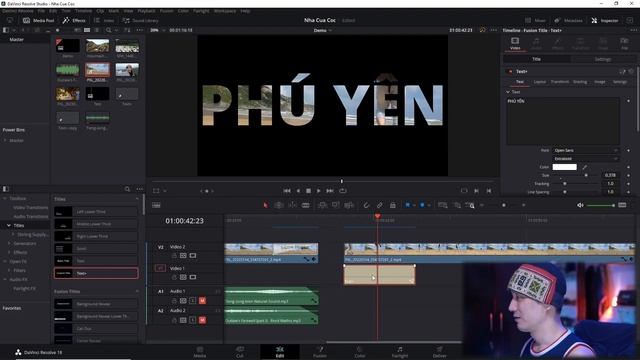Toggle Text+ enable dot in inspector
The image size is (640, 360).
pyautogui.click(x=509, y=71)
